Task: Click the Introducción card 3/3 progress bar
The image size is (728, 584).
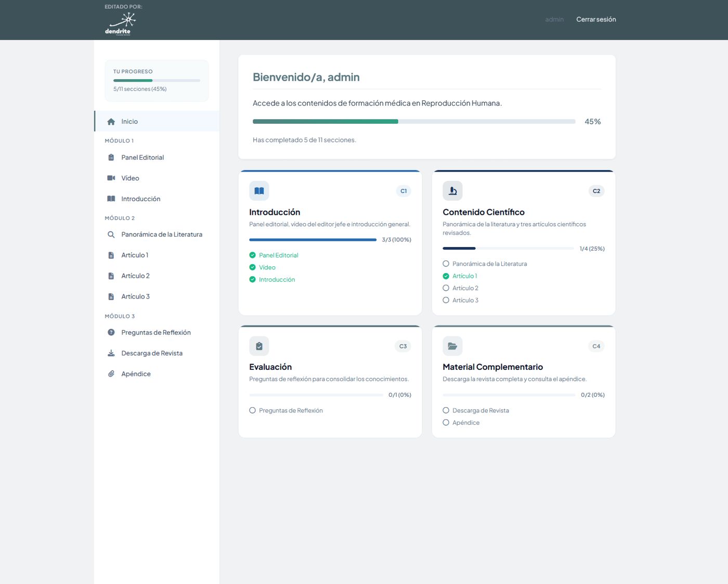Action: coord(313,240)
